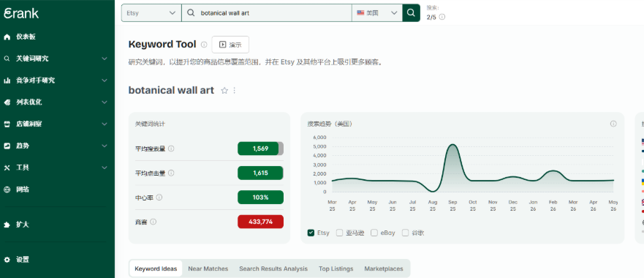Open 扩大 sidebar link
The height and width of the screenshot is (278, 644).
tap(22, 225)
